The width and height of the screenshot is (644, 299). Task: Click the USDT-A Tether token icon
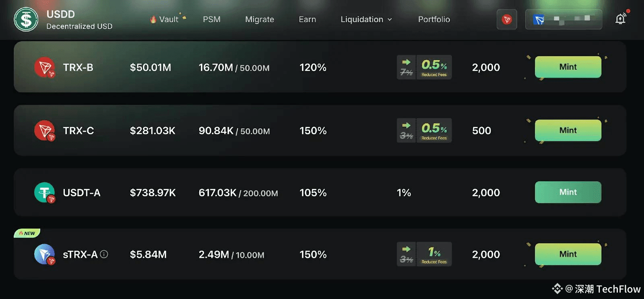44,192
